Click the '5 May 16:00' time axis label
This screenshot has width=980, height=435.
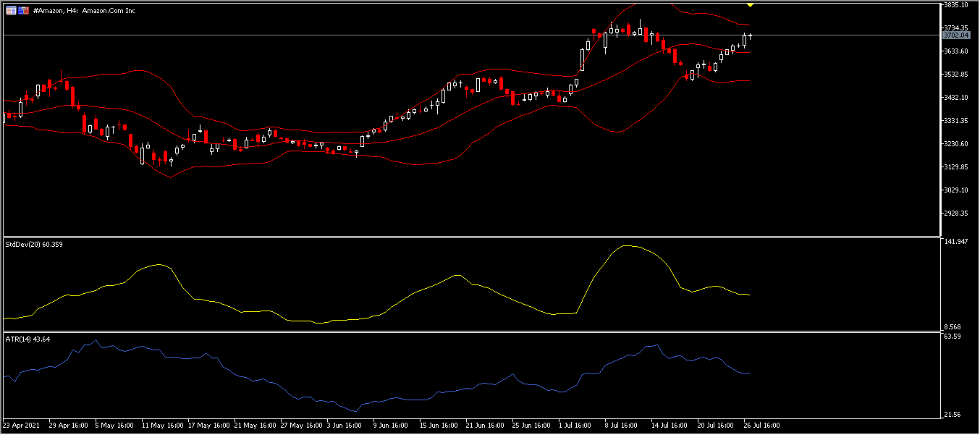(x=114, y=426)
